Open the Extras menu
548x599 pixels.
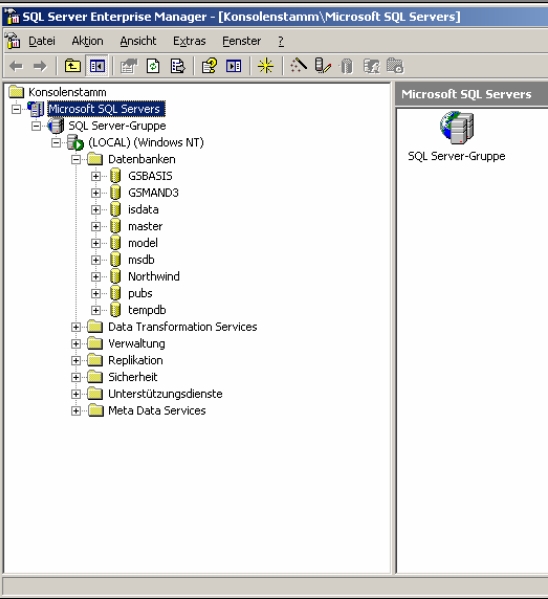click(x=189, y=41)
